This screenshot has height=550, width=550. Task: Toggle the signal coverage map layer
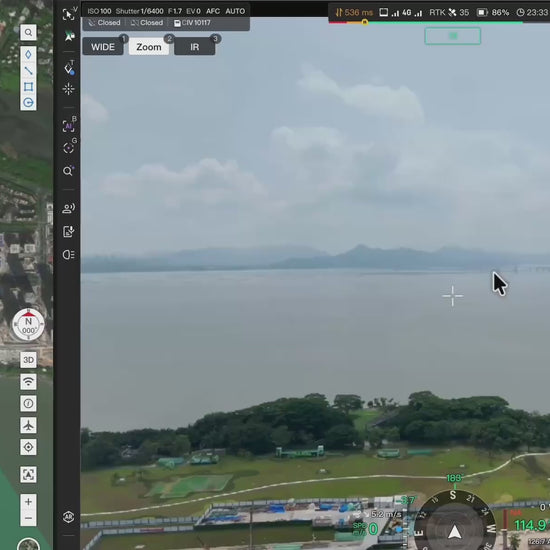(x=28, y=382)
